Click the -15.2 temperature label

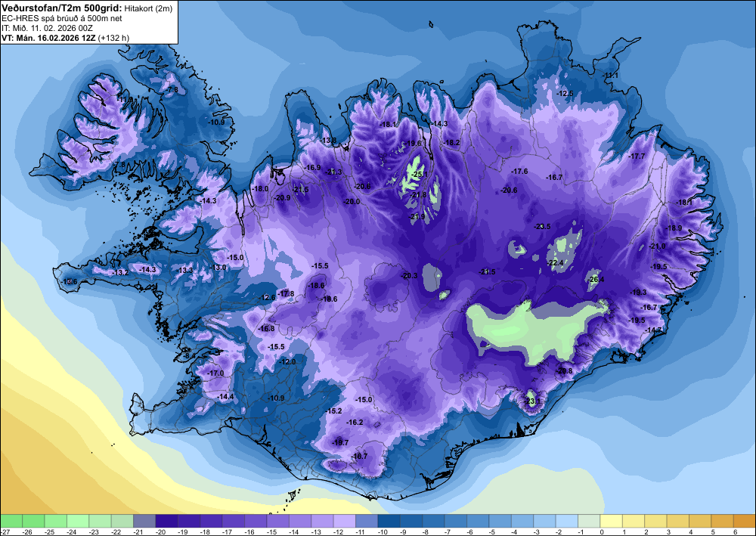pos(333,411)
